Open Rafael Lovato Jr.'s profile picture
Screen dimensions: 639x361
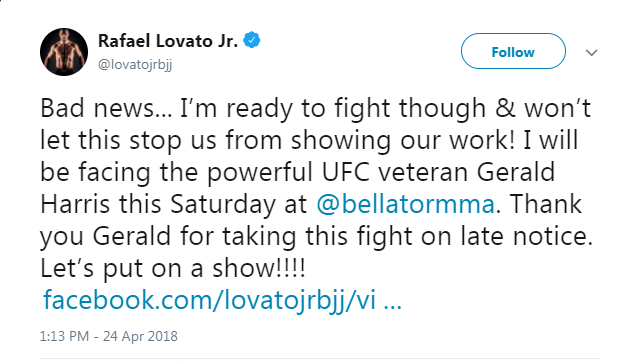pyautogui.click(x=64, y=52)
